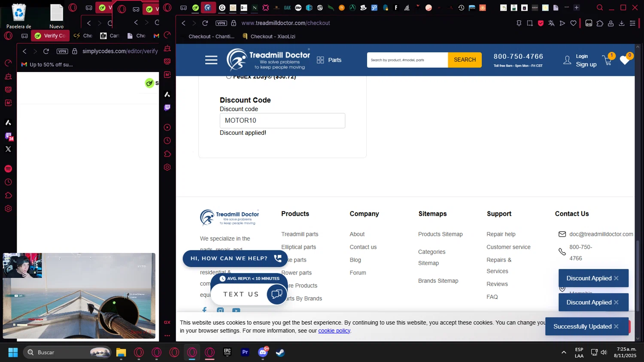
Task: Open the Twitch icon in front sidebar
Action: click(x=167, y=108)
